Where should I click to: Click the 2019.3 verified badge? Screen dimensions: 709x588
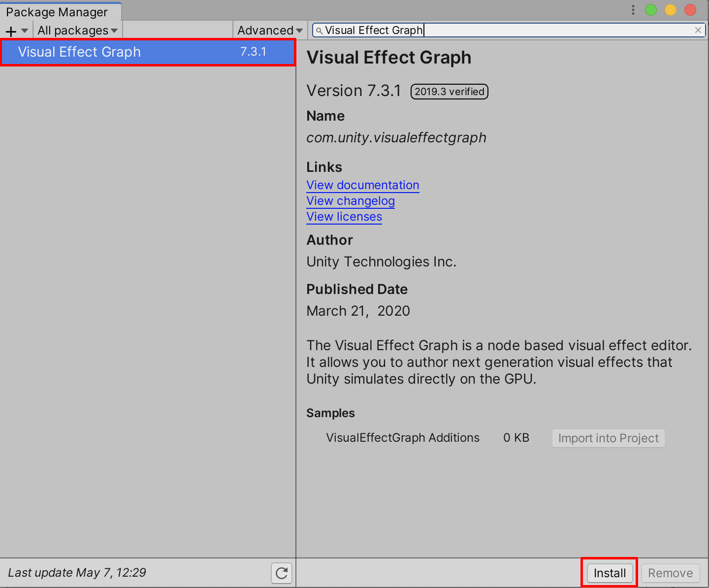450,92
